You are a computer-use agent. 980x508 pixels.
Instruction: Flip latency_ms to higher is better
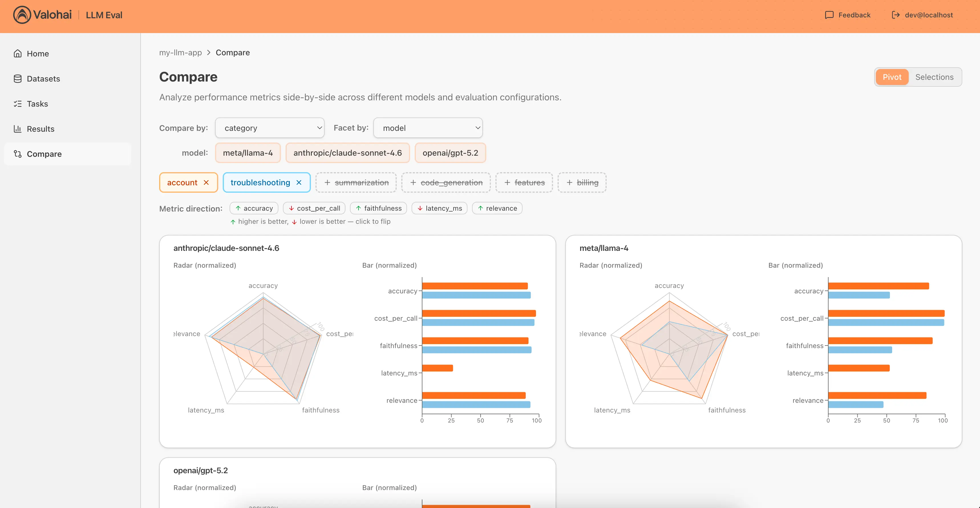[440, 208]
